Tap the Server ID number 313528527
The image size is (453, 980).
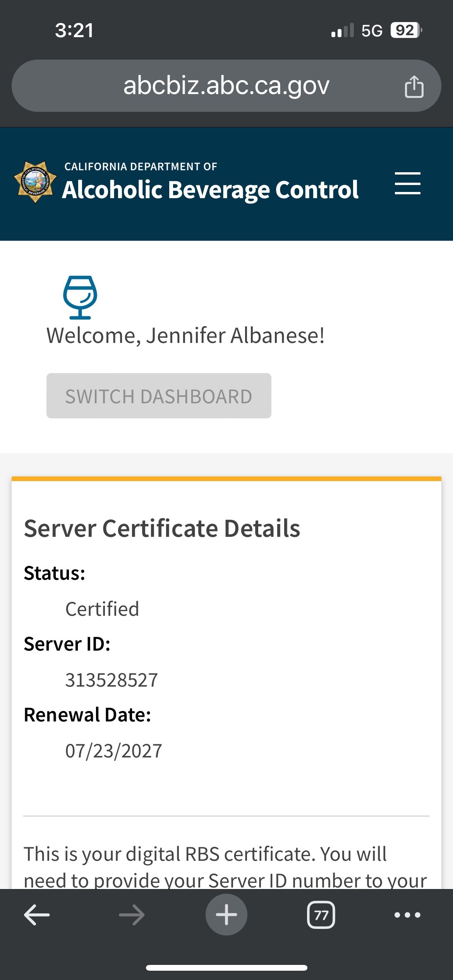pos(112,680)
